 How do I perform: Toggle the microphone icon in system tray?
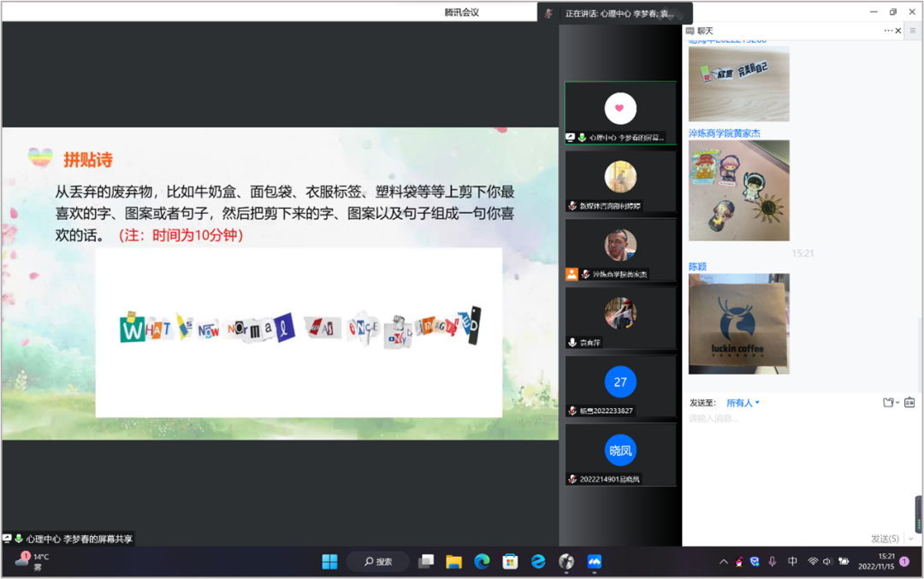[773, 562]
